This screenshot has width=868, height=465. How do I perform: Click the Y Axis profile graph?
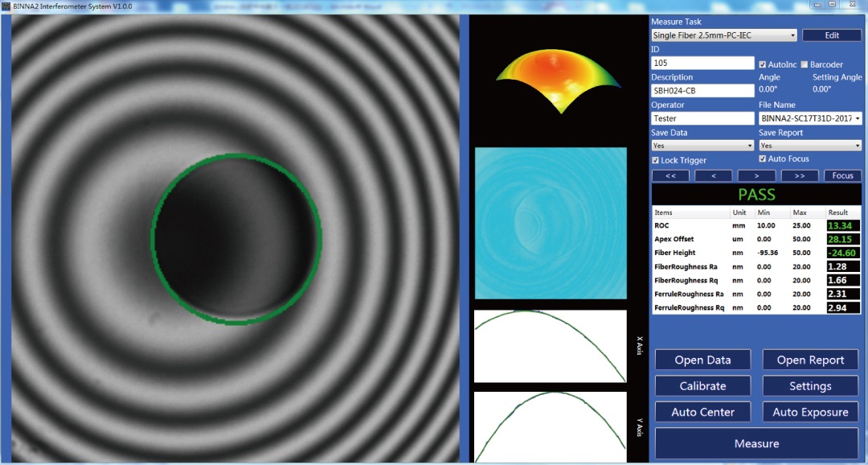tap(551, 426)
